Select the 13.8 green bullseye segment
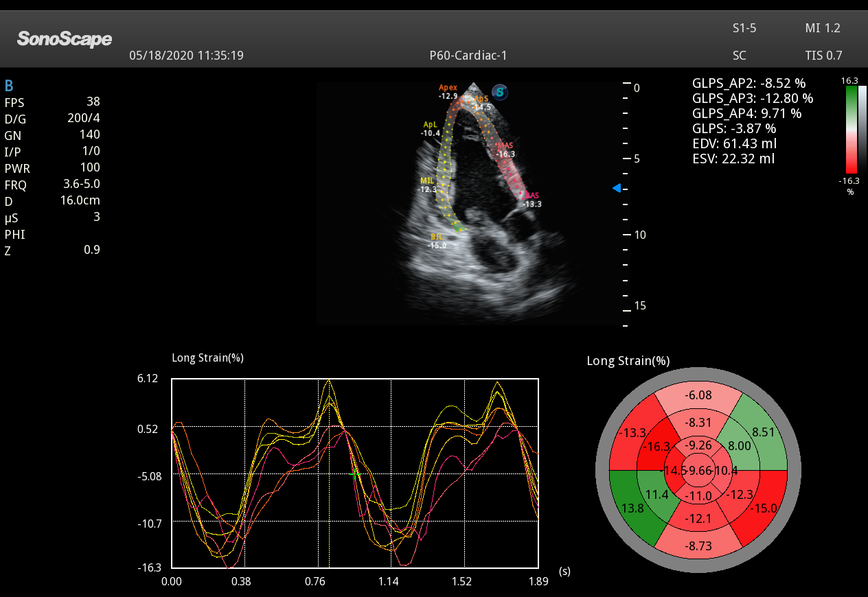Image resolution: width=868 pixels, height=597 pixels. pos(632,508)
